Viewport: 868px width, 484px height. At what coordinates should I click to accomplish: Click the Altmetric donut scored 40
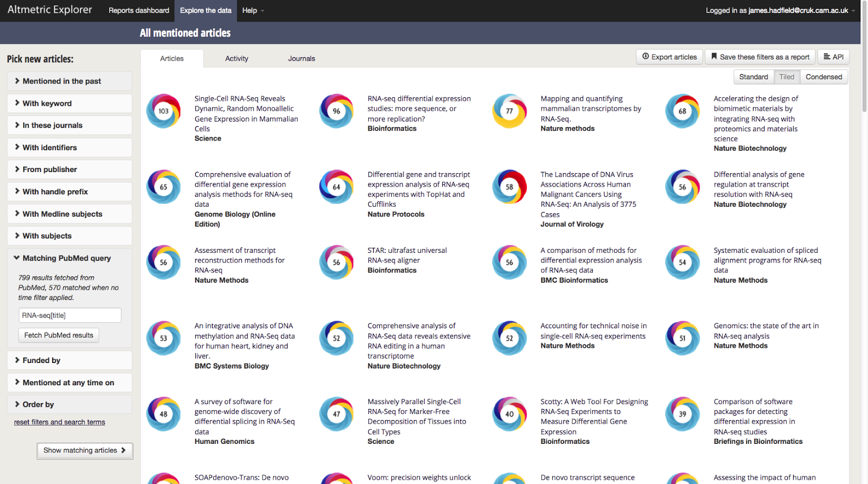pos(509,414)
